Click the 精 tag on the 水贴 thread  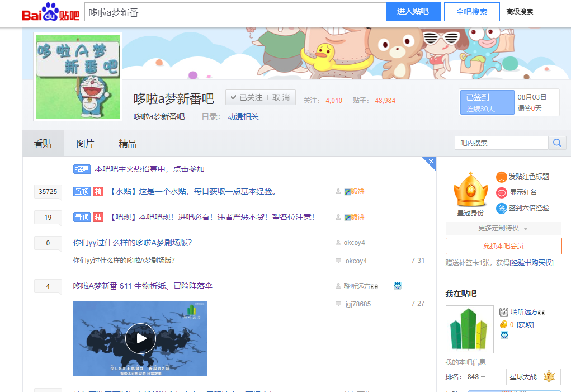click(98, 191)
